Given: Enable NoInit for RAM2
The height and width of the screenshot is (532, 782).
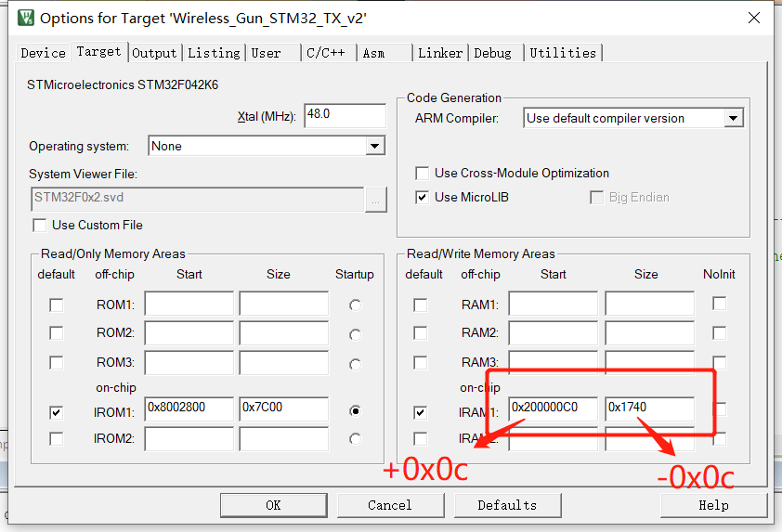Looking at the screenshot, I should coord(719,333).
